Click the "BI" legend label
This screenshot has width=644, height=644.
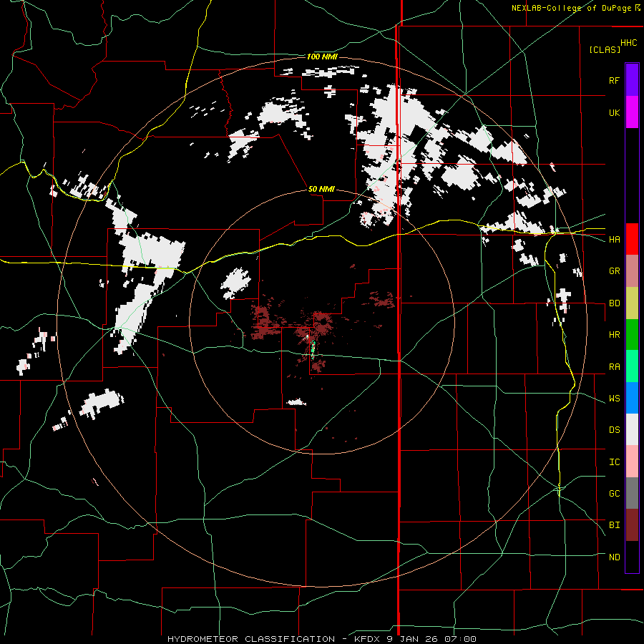point(614,525)
